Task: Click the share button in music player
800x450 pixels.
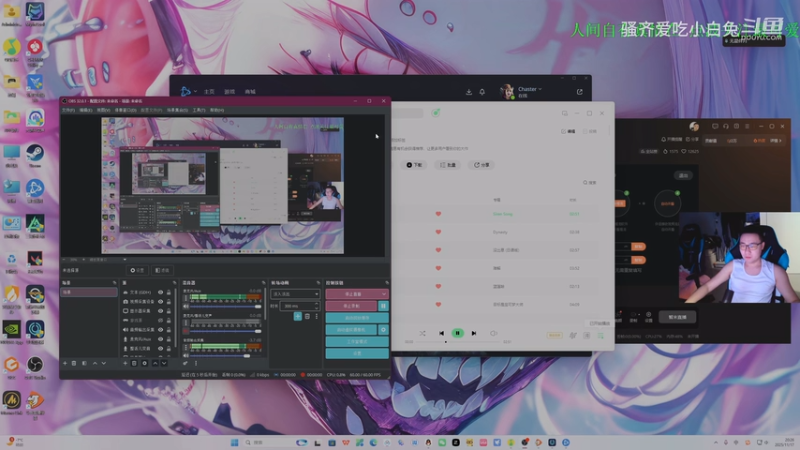Action: [481, 165]
